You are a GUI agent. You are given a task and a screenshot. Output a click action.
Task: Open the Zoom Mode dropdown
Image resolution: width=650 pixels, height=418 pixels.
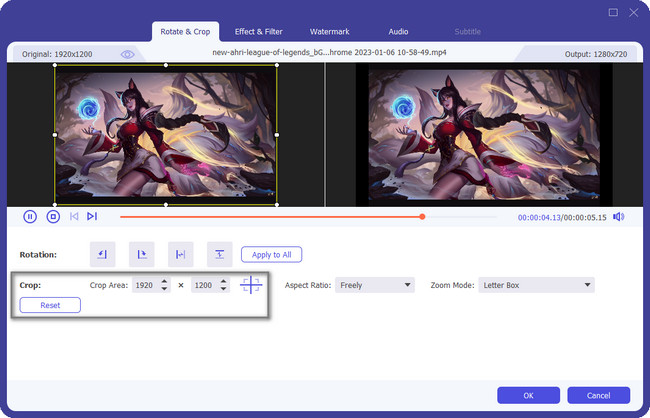coord(536,285)
